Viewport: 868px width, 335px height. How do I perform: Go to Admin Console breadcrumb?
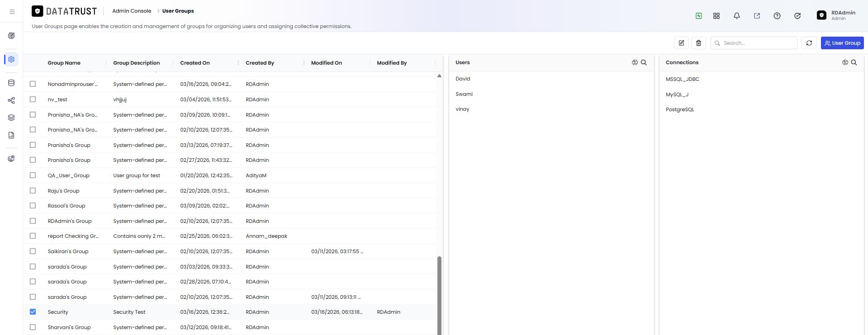click(x=132, y=11)
